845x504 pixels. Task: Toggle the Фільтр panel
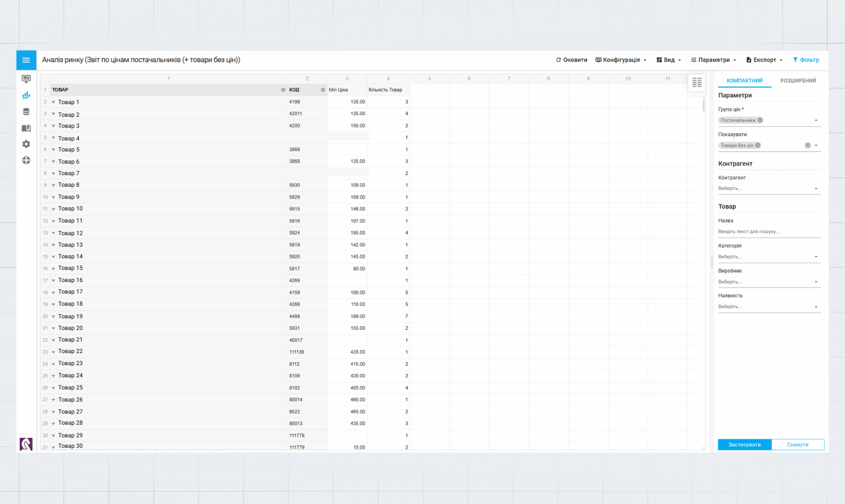806,60
